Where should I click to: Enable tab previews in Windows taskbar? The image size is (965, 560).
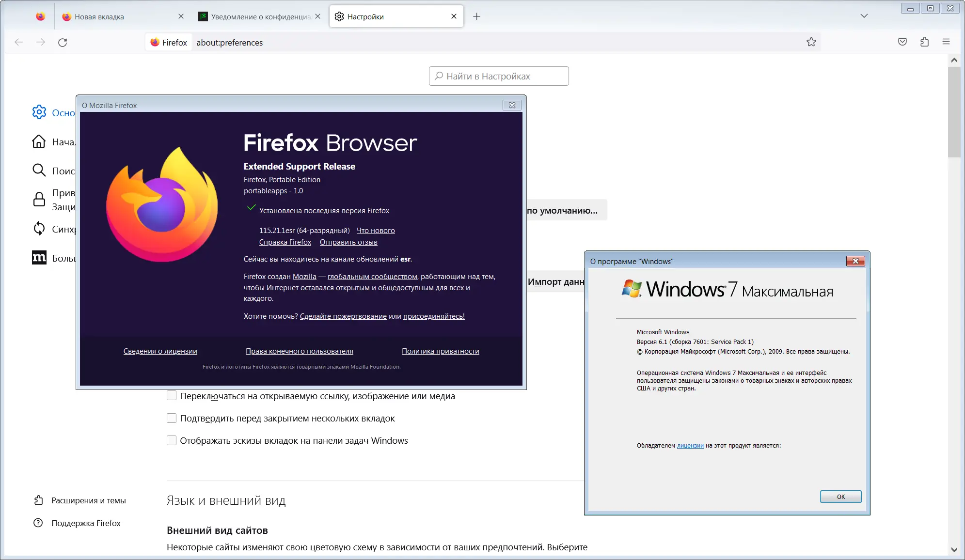tap(172, 440)
